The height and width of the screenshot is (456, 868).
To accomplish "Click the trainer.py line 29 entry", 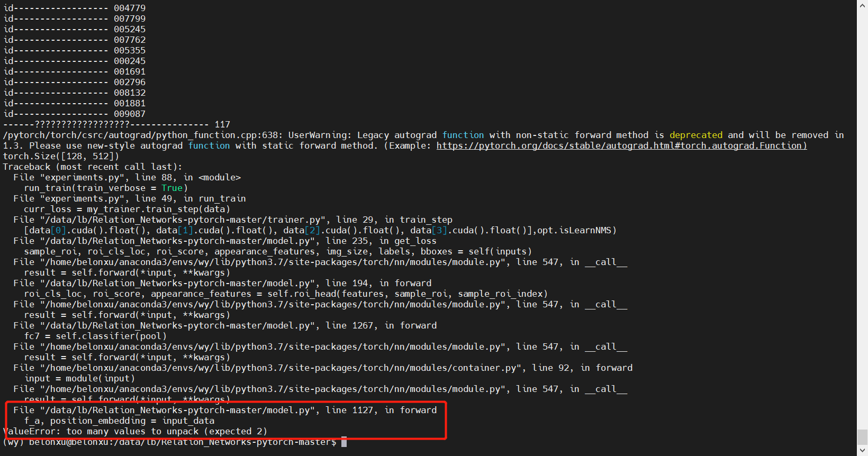I will pos(233,220).
